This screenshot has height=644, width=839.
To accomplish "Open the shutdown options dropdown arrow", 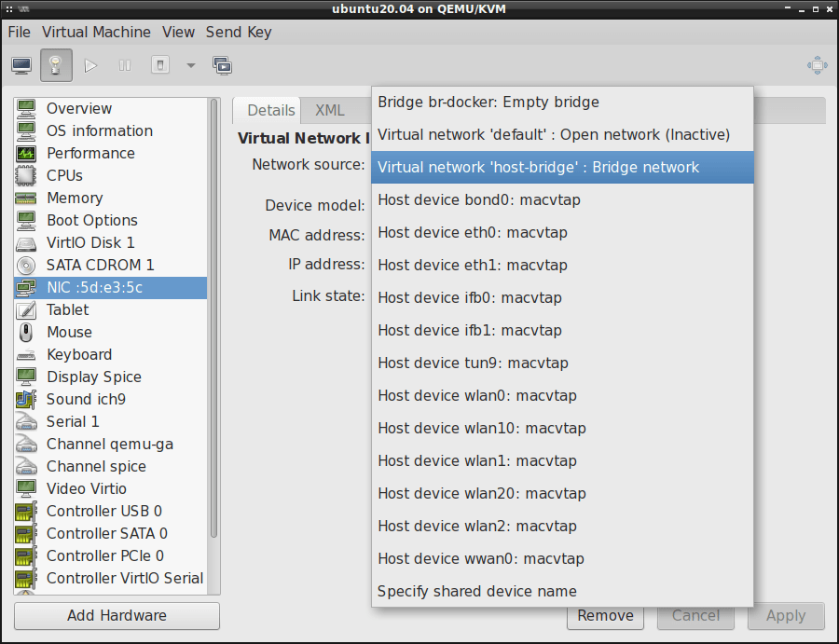I will [x=190, y=67].
